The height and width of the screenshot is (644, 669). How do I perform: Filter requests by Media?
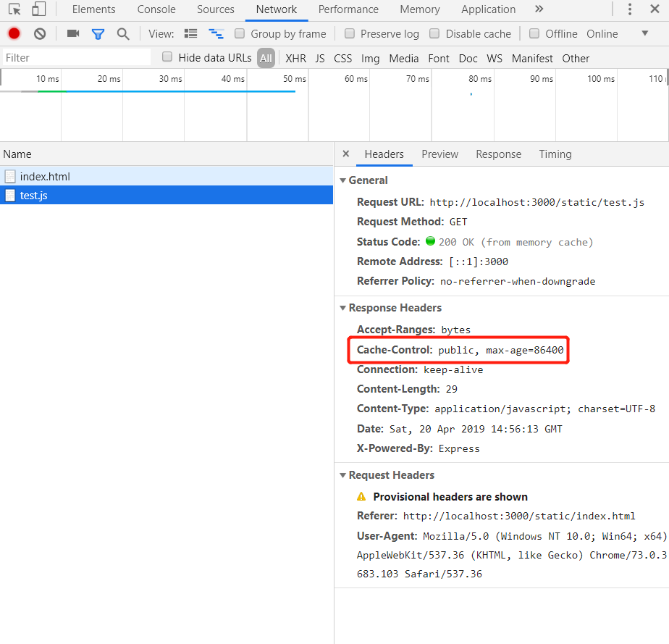point(403,59)
